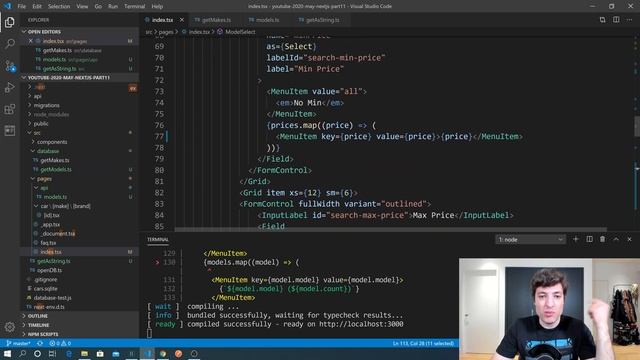This screenshot has width=640, height=360.
Task: Close the terminal panel
Action: pos(629,239)
